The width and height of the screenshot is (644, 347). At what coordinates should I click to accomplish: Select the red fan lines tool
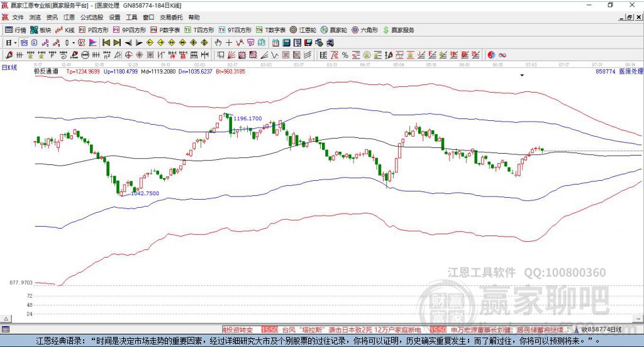coord(231,55)
